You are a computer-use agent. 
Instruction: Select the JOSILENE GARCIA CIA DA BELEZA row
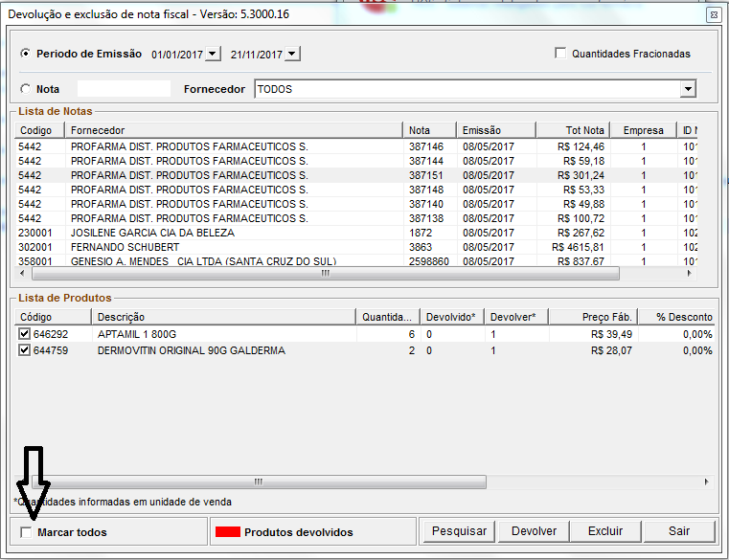click(153, 233)
